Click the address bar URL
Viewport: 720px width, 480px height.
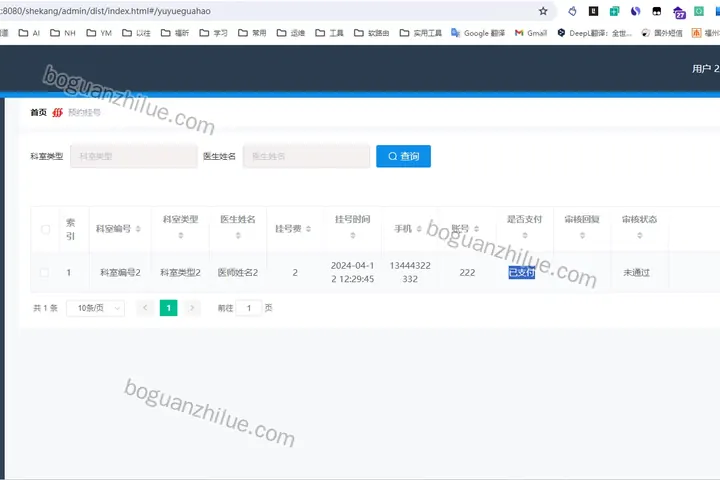pos(106,11)
